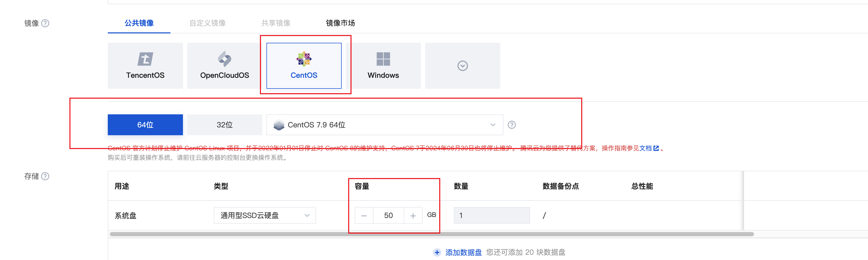868x260 pixels.
Task: Choose the 32位 architecture option
Action: [x=224, y=125]
